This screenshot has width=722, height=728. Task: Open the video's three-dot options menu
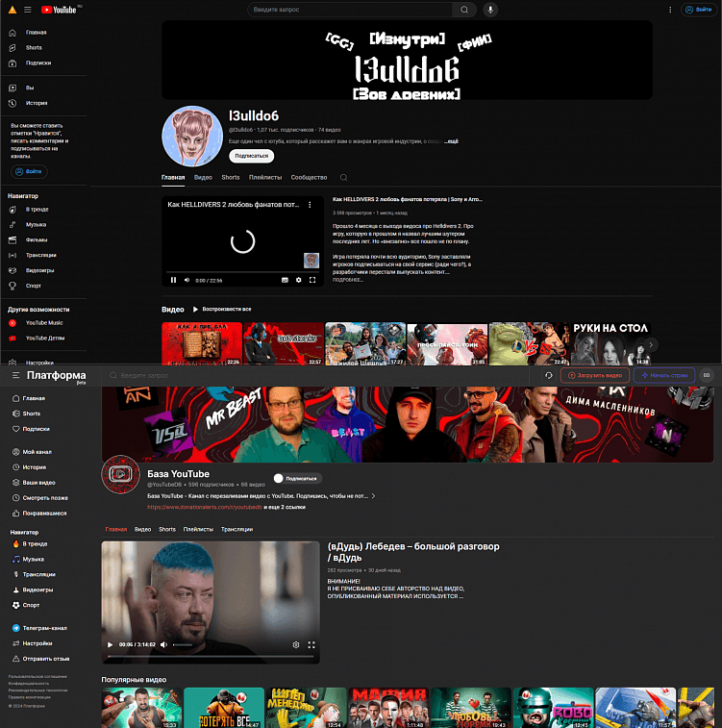pos(310,205)
